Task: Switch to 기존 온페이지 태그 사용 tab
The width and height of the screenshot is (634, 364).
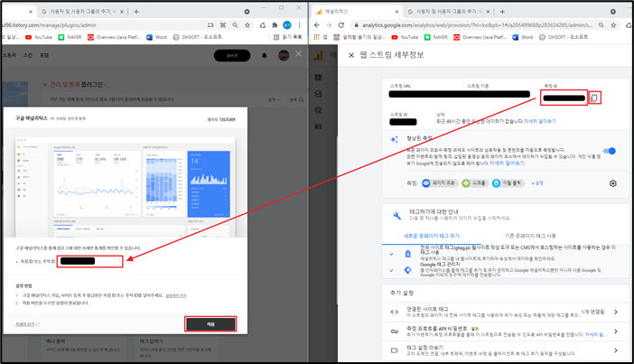Action: pos(530,236)
